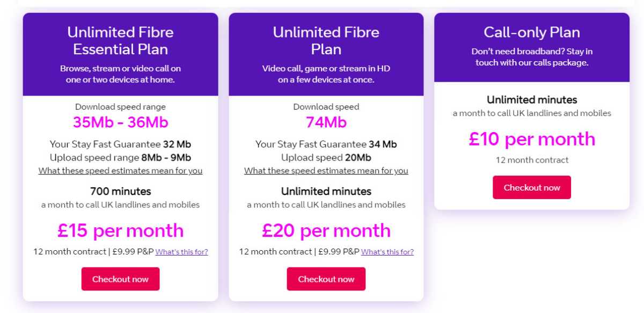Click the £20 per month price

[x=326, y=230]
